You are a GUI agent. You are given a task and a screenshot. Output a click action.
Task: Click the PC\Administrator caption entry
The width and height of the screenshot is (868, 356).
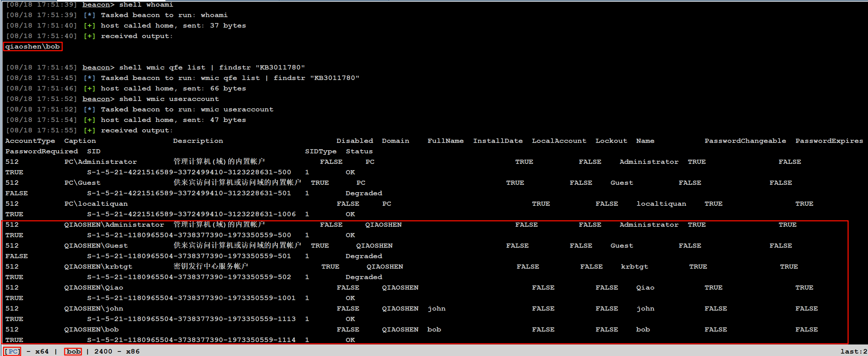click(x=101, y=162)
